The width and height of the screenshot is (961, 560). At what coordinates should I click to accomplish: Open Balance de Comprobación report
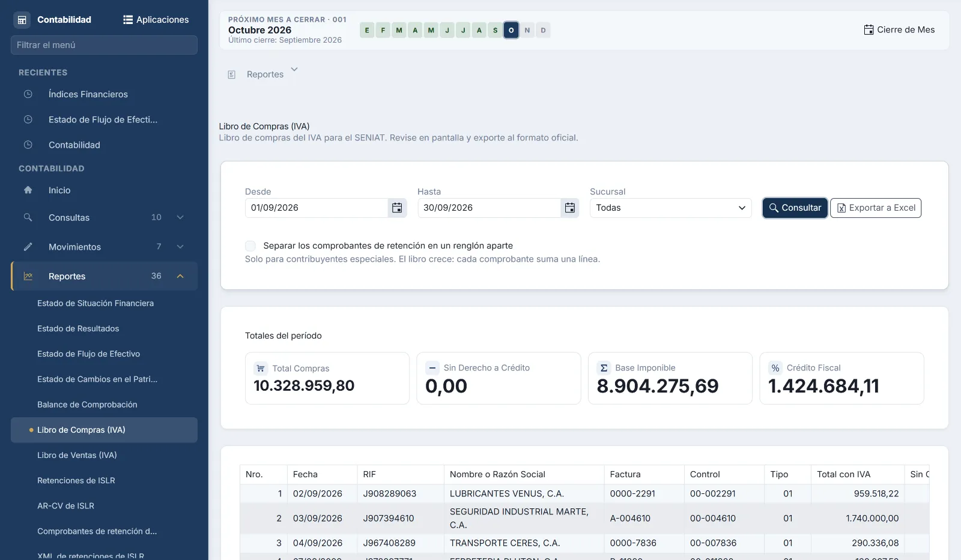click(x=87, y=405)
